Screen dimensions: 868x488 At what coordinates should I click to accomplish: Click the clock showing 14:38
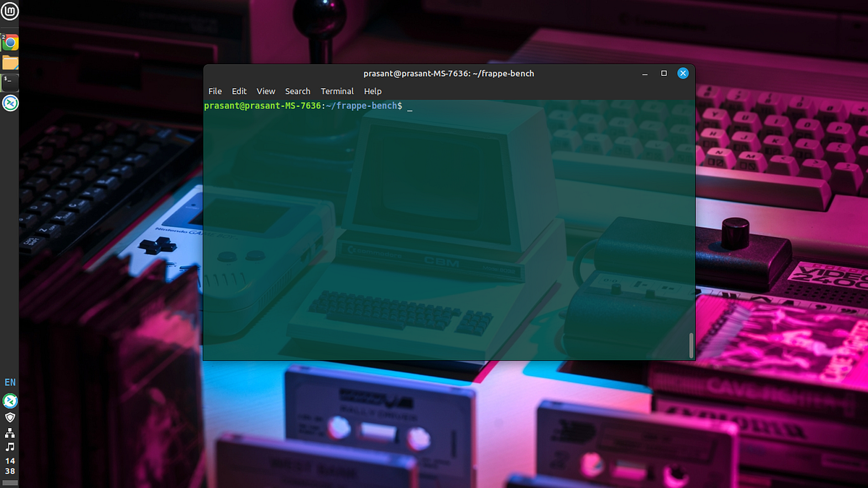(9, 466)
